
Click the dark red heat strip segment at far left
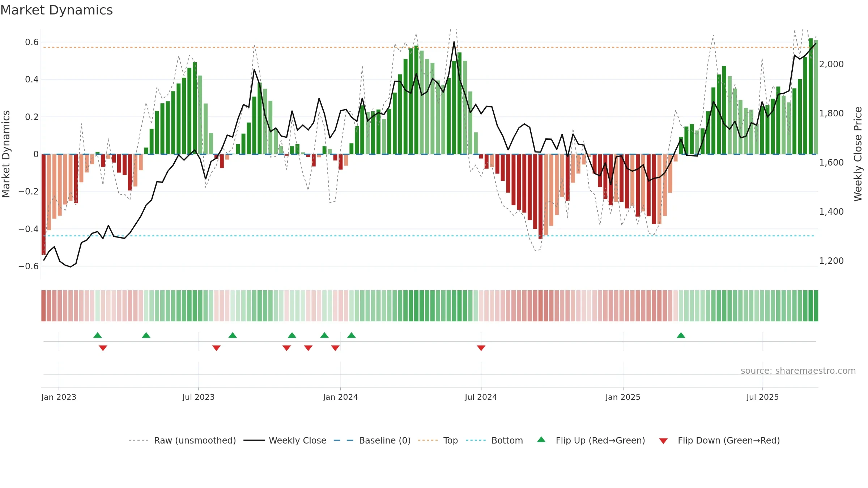44,306
